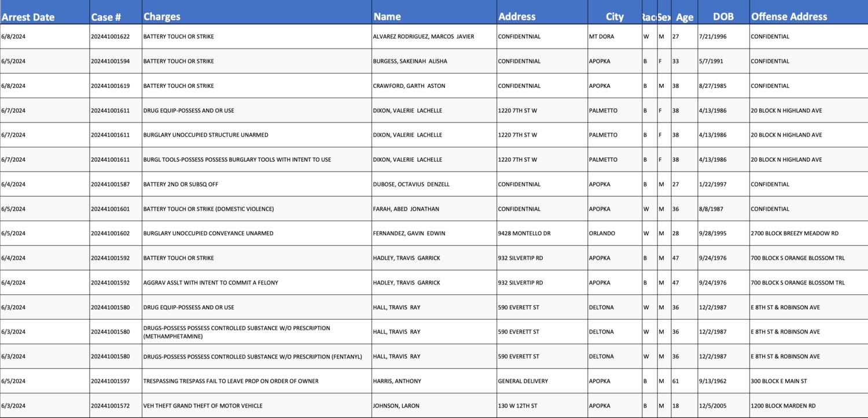This screenshot has height=418, width=868.
Task: Click name CRAWFORD, GARTH ASTON
Action: pyautogui.click(x=409, y=86)
